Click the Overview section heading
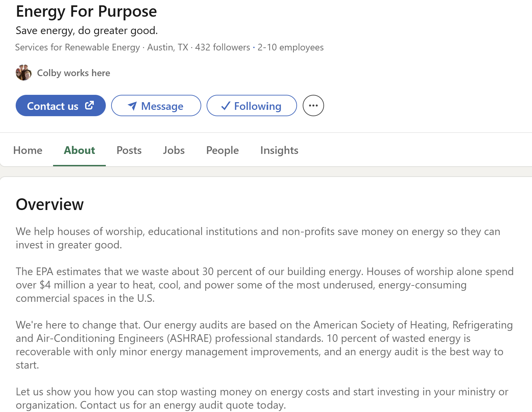The image size is (532, 412). 50,204
